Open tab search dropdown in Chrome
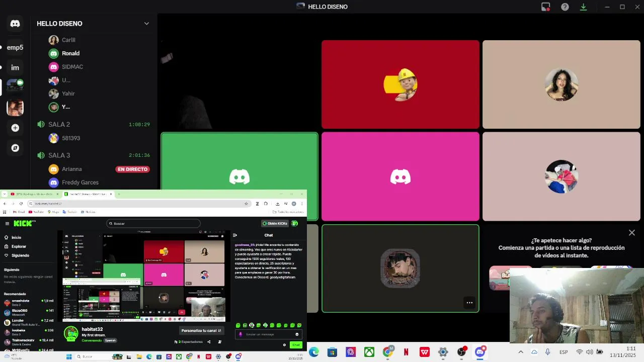644x362 pixels. (x=5, y=194)
